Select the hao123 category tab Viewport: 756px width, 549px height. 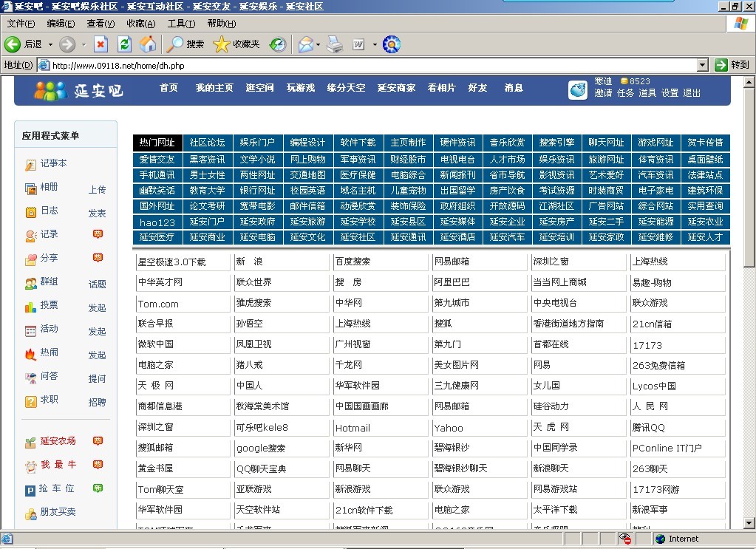157,222
